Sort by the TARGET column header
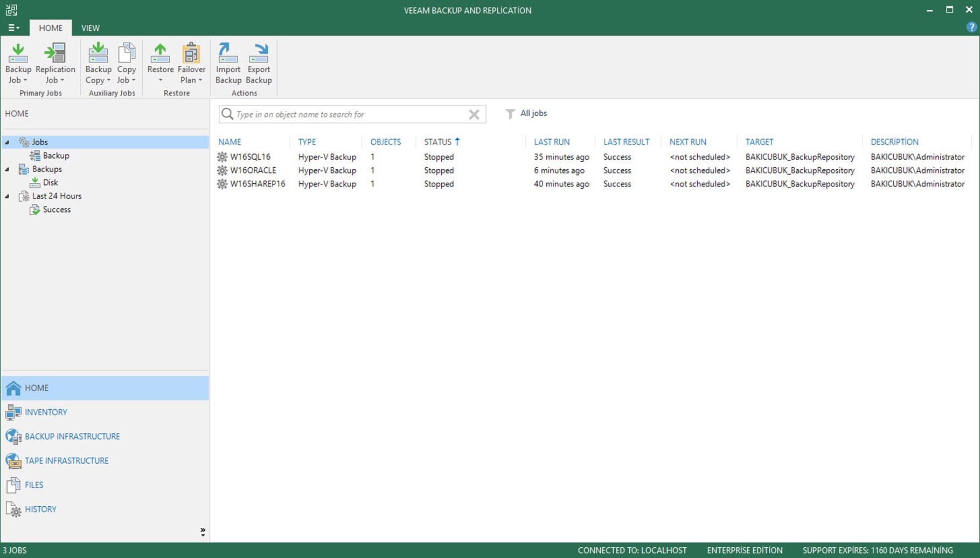Screen dimensions: 980x558 point(759,142)
